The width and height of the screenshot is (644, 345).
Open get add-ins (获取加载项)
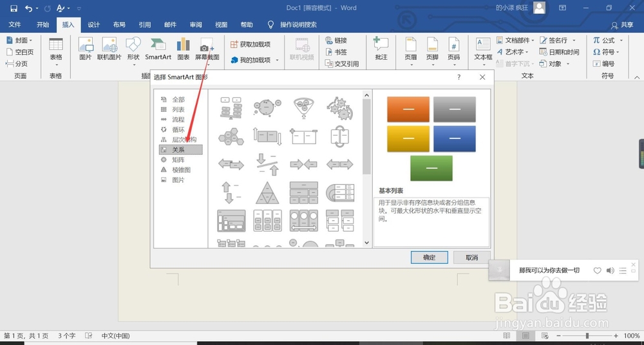[x=251, y=44]
